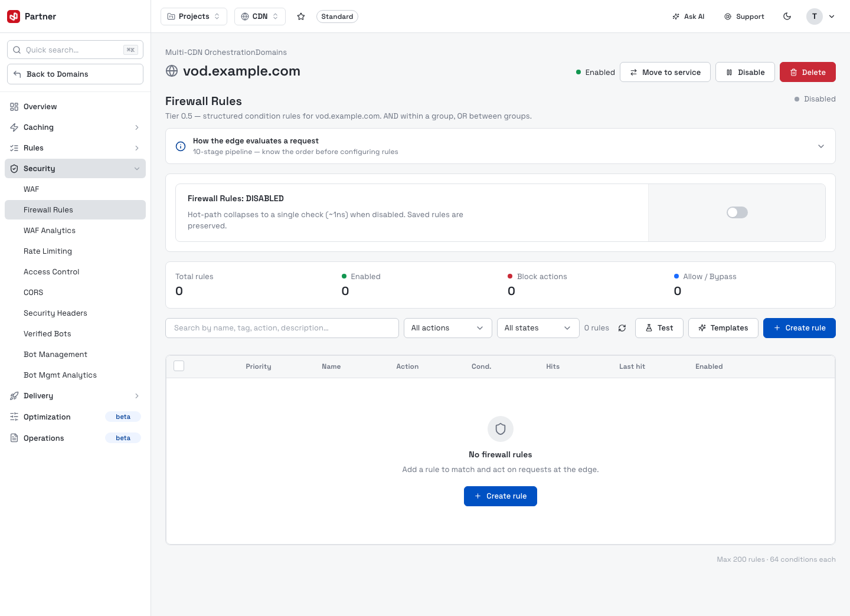This screenshot has height=616, width=850.
Task: Open Verified Bots page
Action: (75, 334)
